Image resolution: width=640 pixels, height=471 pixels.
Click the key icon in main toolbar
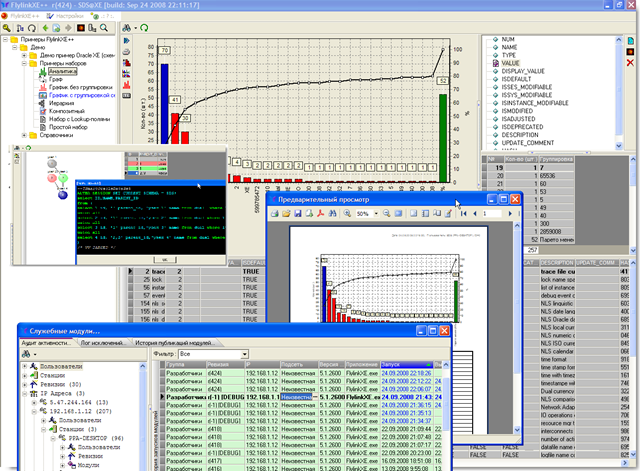[x=7, y=28]
